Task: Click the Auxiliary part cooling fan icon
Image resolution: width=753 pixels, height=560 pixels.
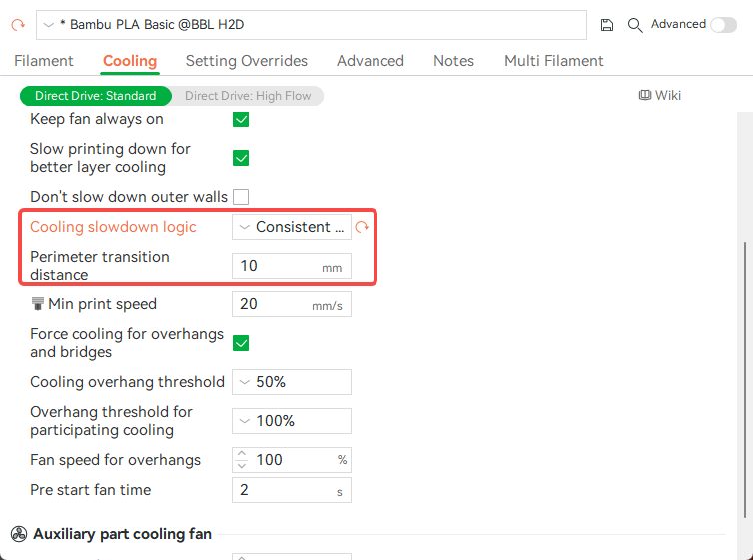Action: pos(18,534)
